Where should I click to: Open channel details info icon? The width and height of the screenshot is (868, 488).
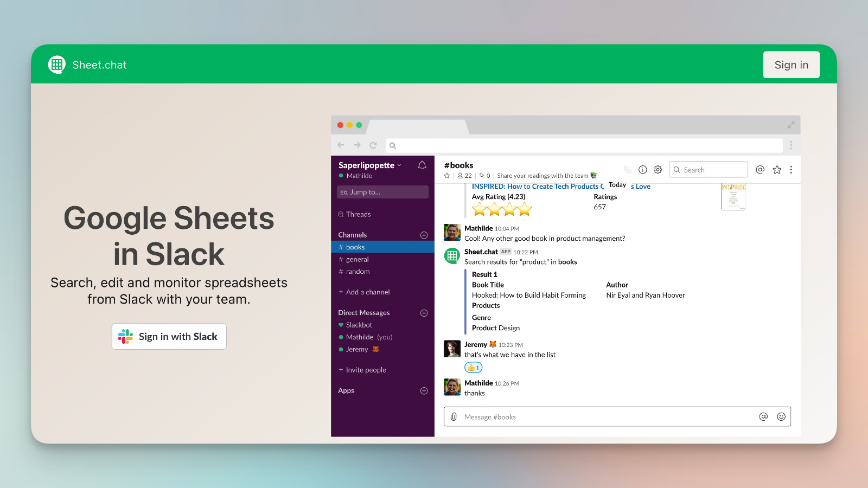click(x=643, y=169)
